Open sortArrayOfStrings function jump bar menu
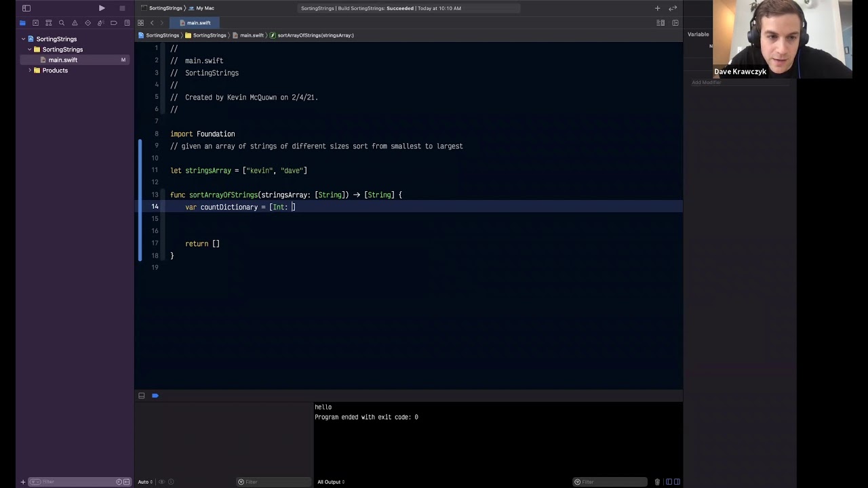Image resolution: width=868 pixels, height=488 pixels. 312,35
